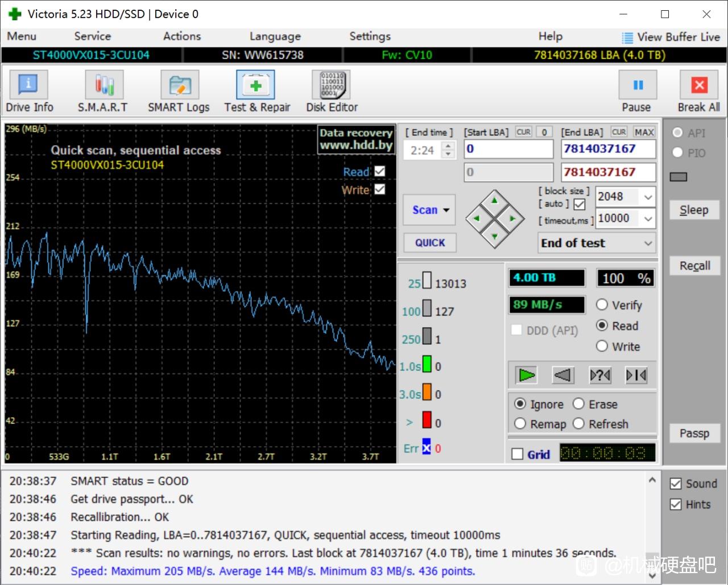
Task: Click the MAX button for End LBA
Action: point(644,132)
